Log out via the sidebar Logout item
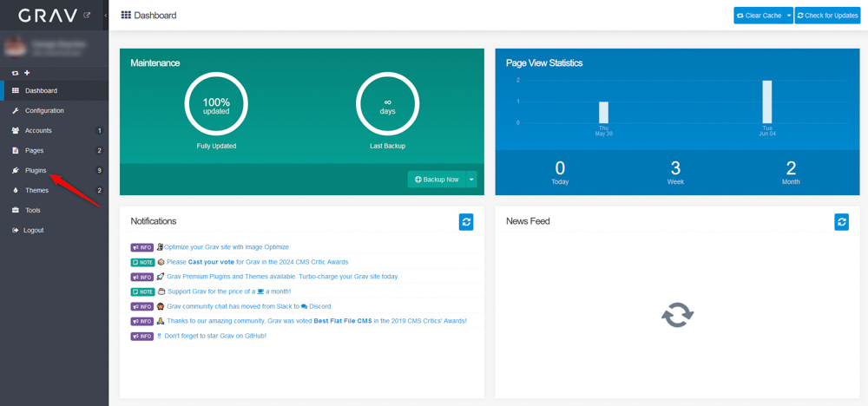This screenshot has height=406, width=868. [x=54, y=230]
